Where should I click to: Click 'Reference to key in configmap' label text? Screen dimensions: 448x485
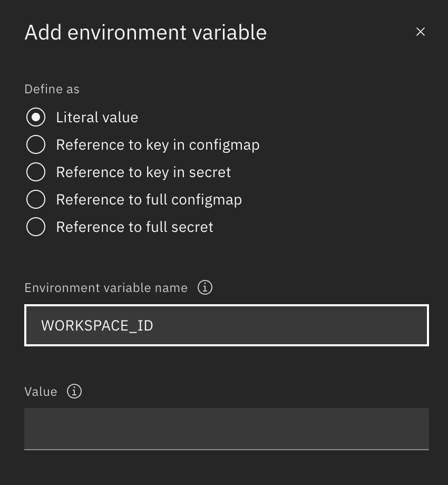tap(158, 144)
